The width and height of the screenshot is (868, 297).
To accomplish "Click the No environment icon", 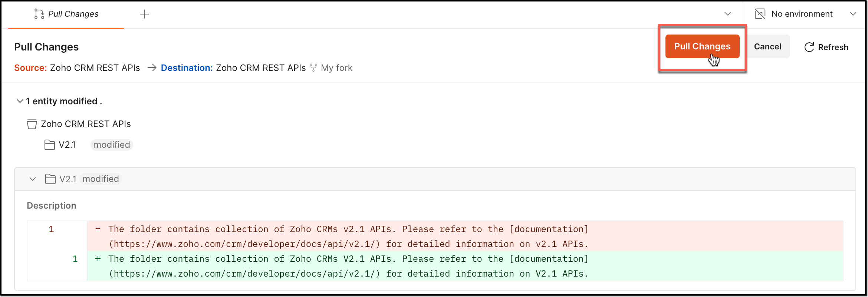I will [x=760, y=14].
